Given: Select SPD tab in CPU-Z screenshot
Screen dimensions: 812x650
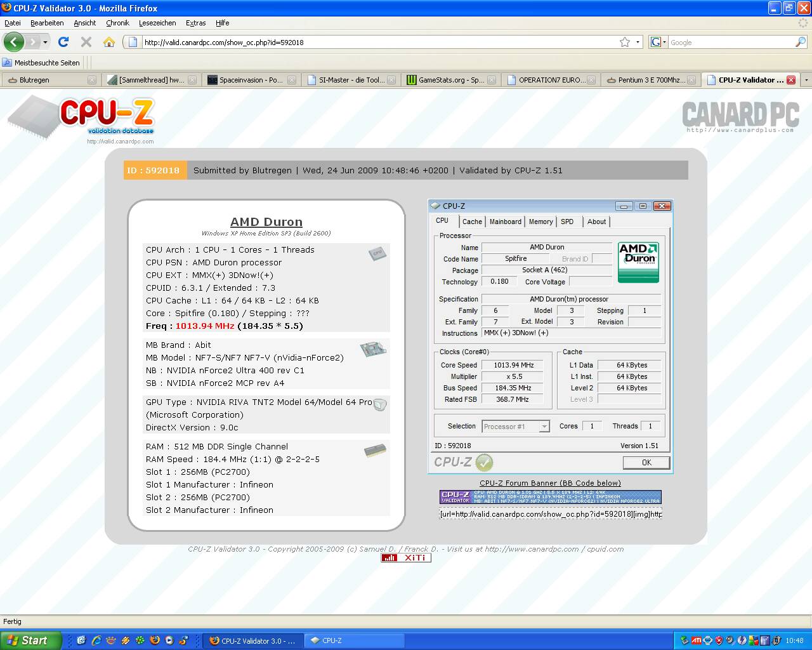Looking at the screenshot, I should (x=567, y=222).
